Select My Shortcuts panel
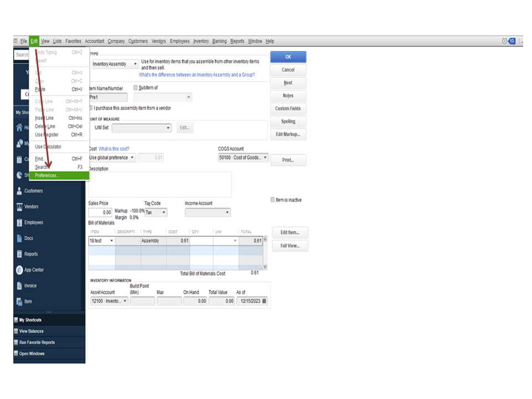This screenshot has height=399, width=532. pos(49,320)
